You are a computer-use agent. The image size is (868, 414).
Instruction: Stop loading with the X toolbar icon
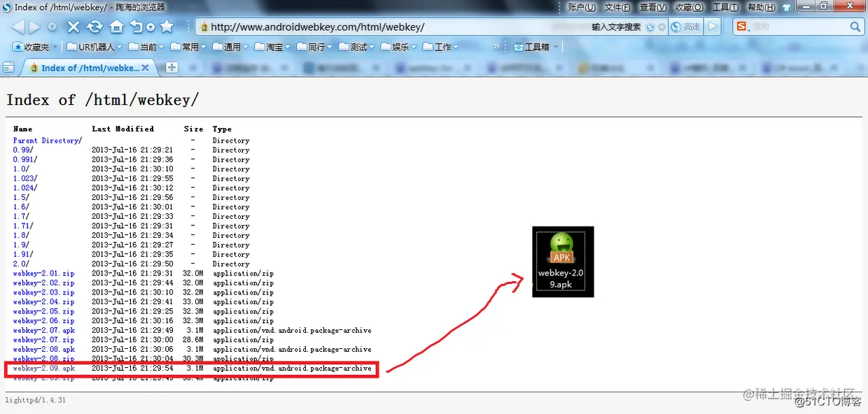73,27
